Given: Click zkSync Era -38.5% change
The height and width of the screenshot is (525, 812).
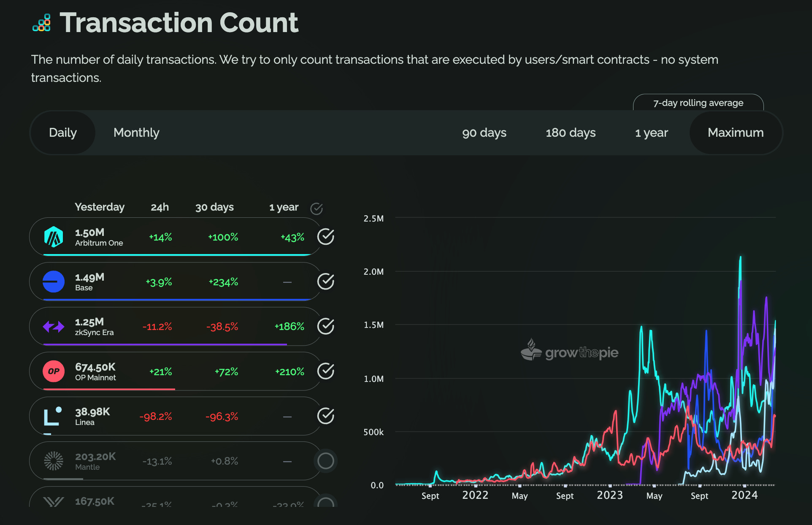Looking at the screenshot, I should 222,327.
